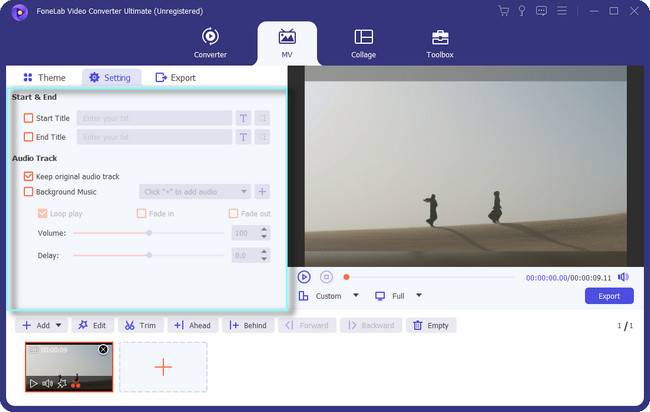Insert clip with Behind button

[248, 325]
